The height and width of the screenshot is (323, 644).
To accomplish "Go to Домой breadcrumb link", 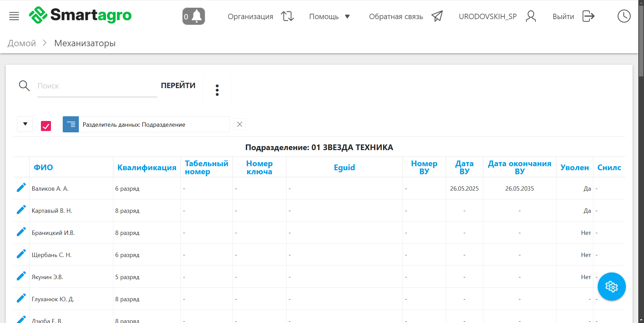I will click(22, 43).
